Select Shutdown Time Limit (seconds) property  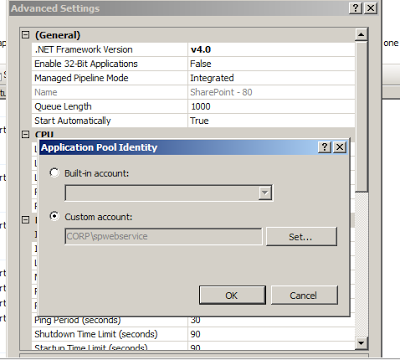96,334
